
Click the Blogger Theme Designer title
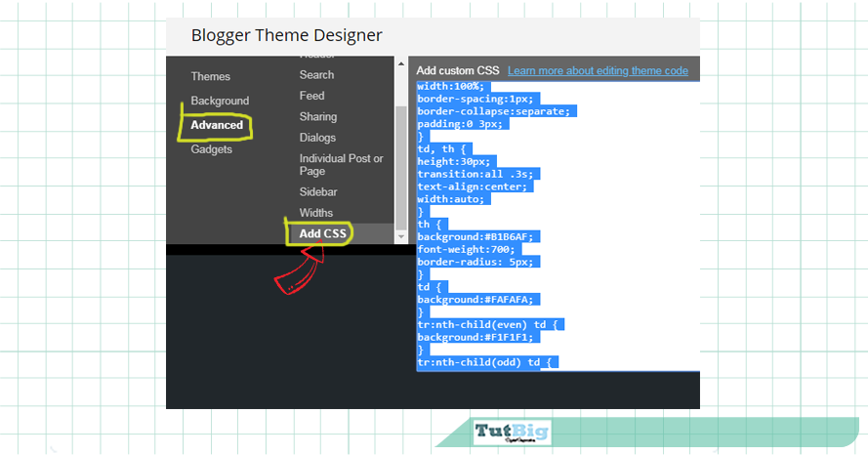tap(287, 35)
